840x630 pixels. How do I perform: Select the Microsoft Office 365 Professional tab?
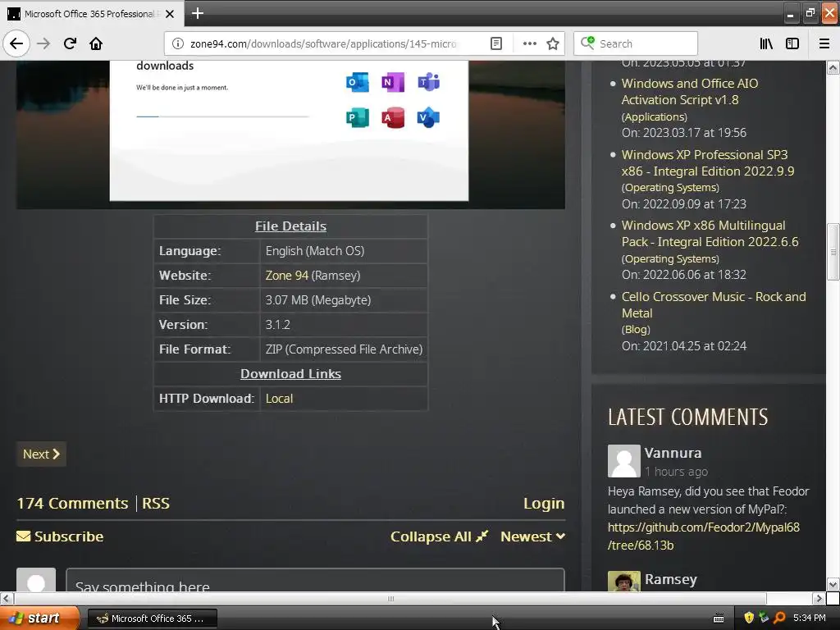pyautogui.click(x=92, y=14)
